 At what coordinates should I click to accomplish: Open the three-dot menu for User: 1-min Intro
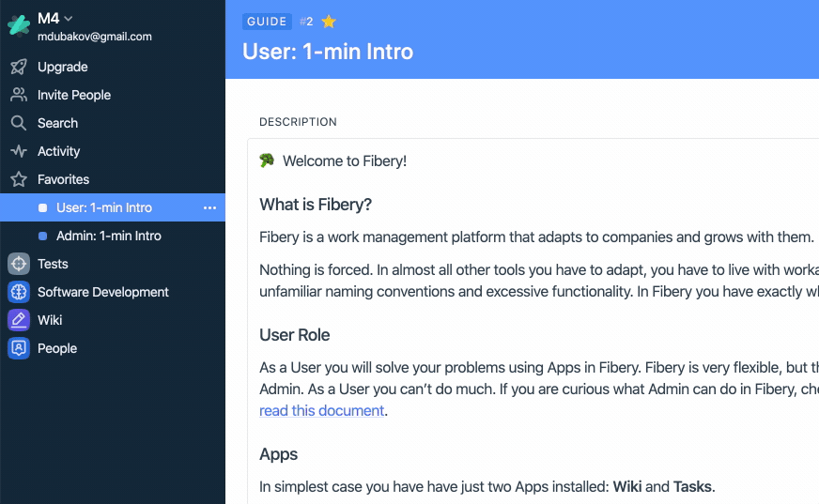[209, 207]
